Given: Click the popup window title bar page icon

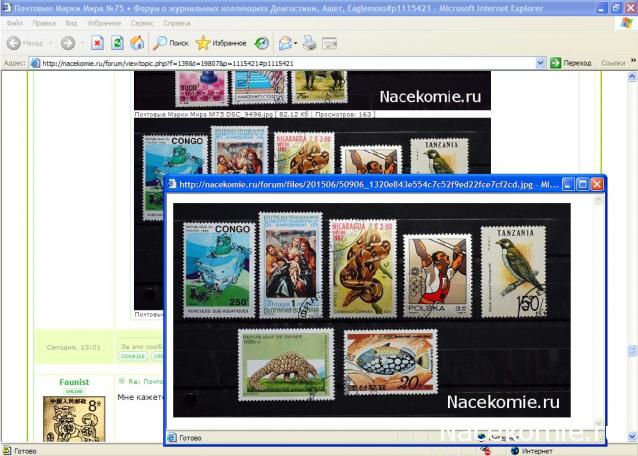Looking at the screenshot, I should pyautogui.click(x=172, y=184).
